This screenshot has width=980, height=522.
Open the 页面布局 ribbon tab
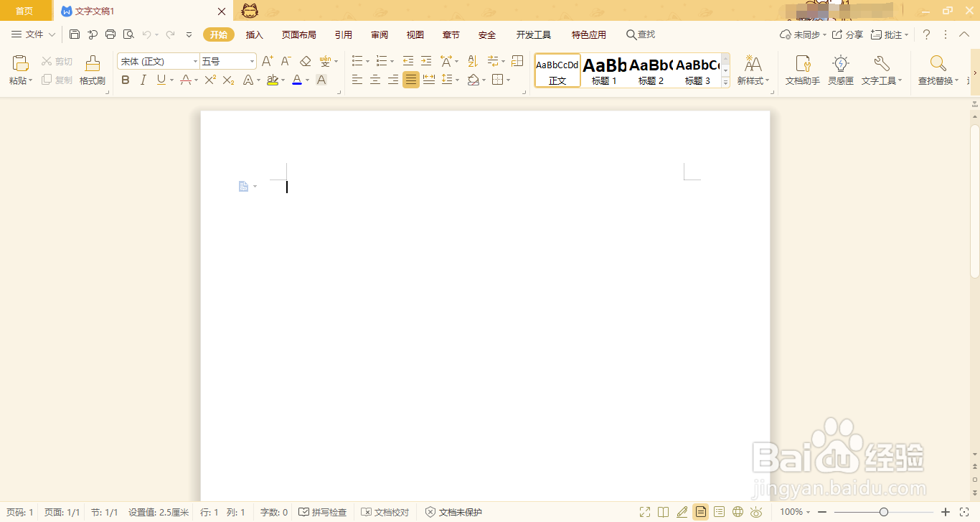(299, 34)
